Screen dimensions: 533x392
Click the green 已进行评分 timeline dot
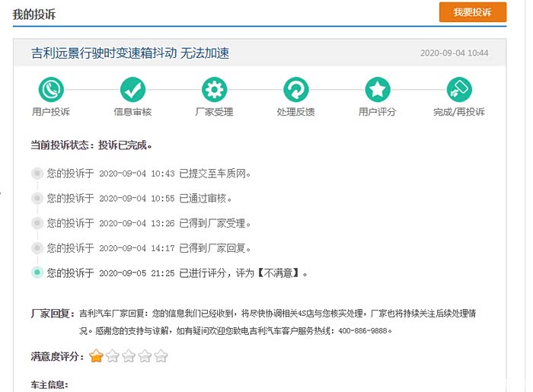pos(37,272)
